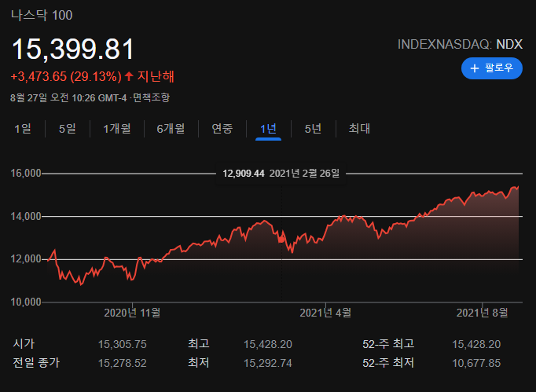The width and height of the screenshot is (536, 392).
Task: Open the 면책조항 disclaimer link
Action: (x=151, y=97)
